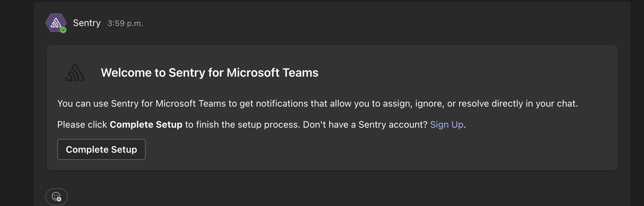
Task: Click the sentence about assign, ignore, or resolve notifications
Action: click(x=317, y=104)
